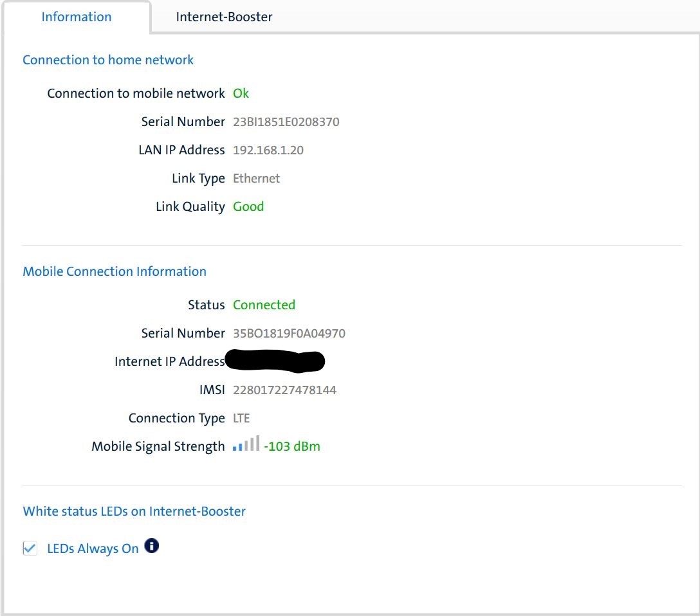
Task: Click the LAN IP Address value 192.168.1.20
Action: [x=268, y=150]
